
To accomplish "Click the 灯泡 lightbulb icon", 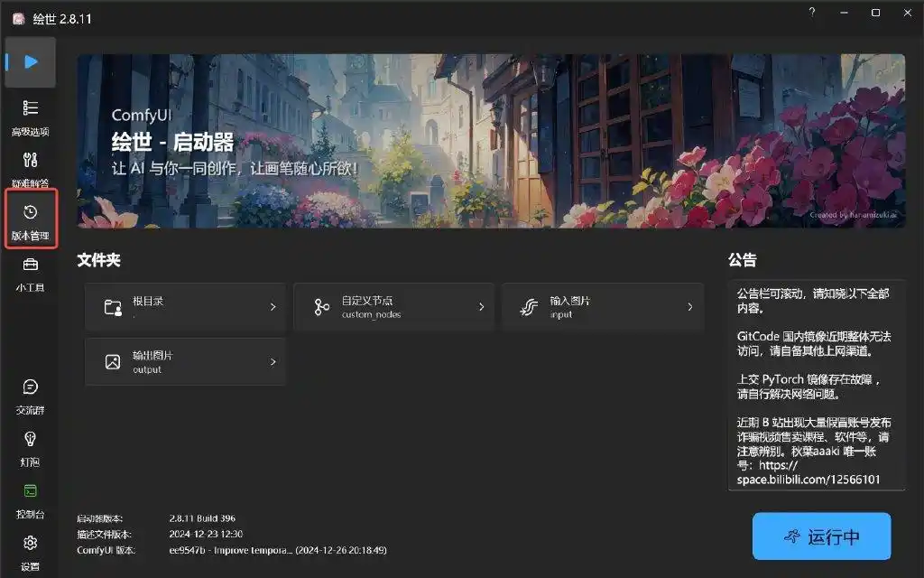I will (31, 447).
